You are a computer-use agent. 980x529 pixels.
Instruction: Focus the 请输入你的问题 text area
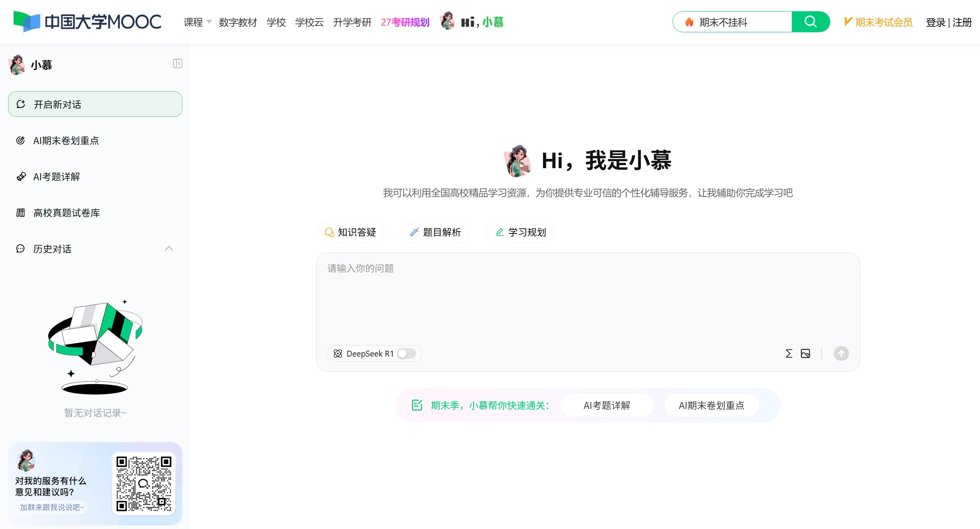pos(588,299)
